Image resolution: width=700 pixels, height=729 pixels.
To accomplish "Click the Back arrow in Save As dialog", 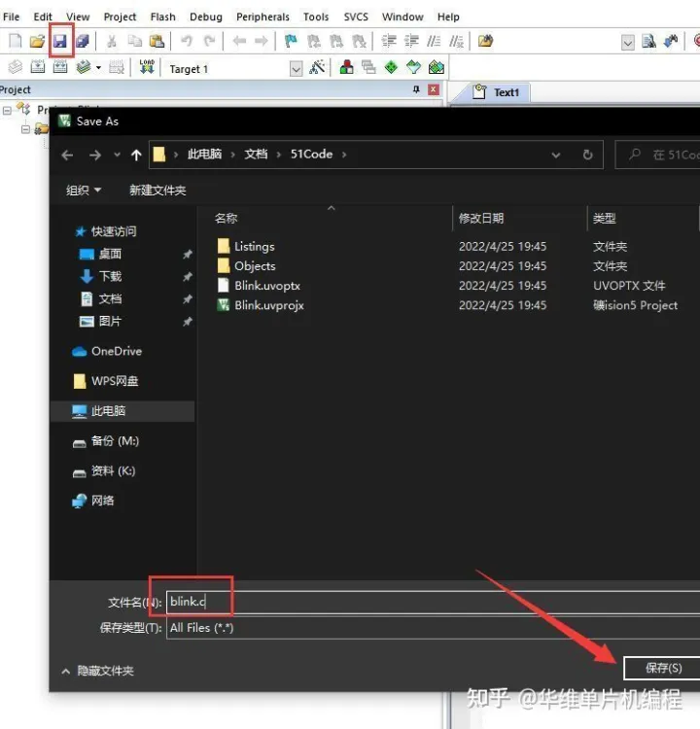I will [67, 155].
